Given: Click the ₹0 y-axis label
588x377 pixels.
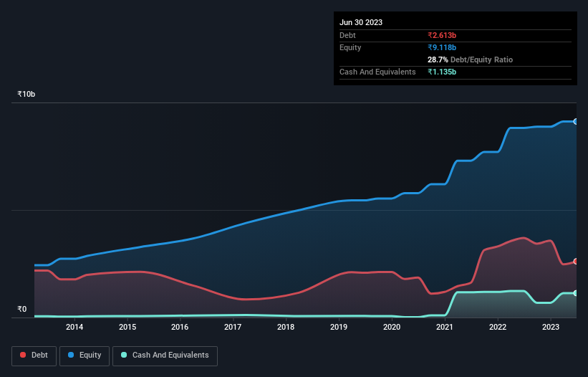Looking at the screenshot, I should coord(22,309).
